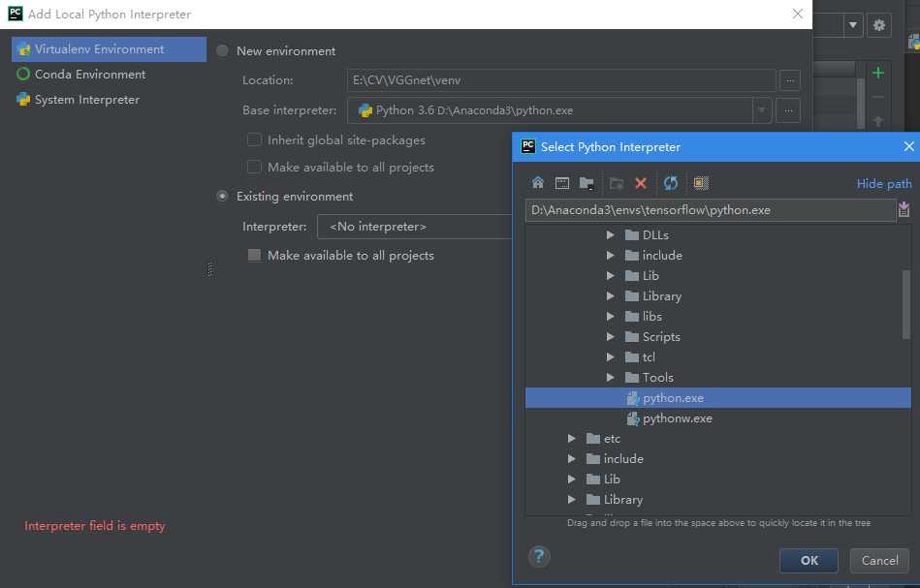Expand the libs folder
Screen dimensions: 920x588
(610, 316)
